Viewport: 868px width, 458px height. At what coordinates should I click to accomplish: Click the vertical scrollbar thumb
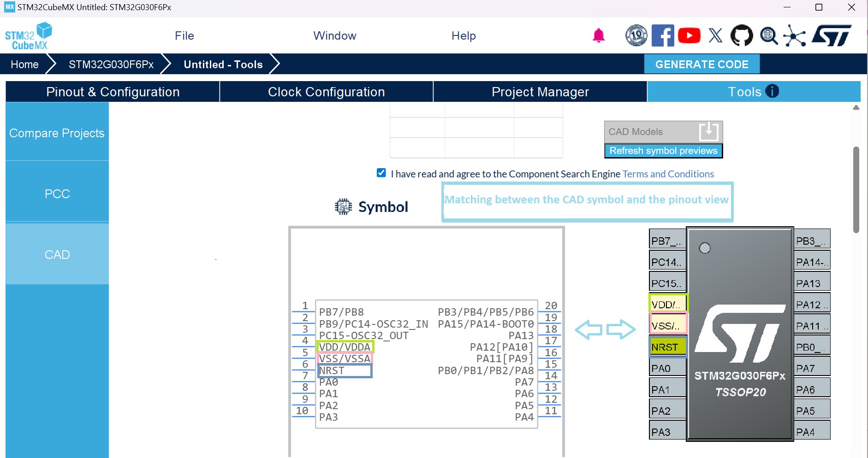pos(856,190)
